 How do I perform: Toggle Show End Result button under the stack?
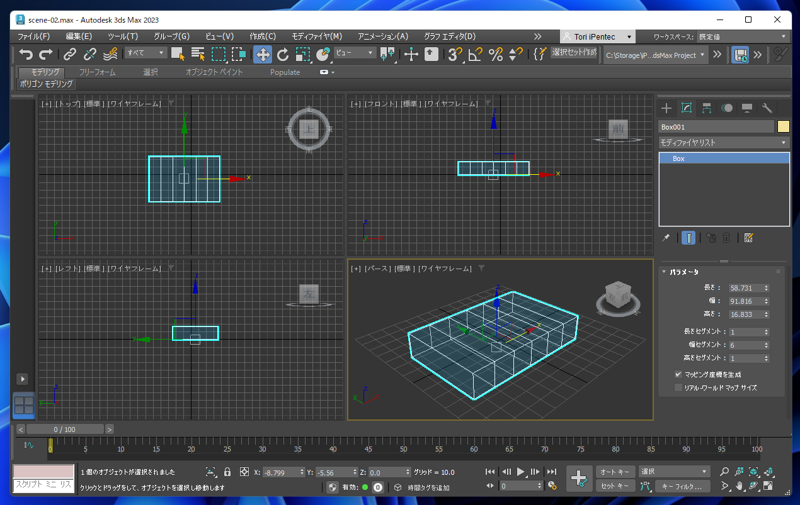[x=688, y=238]
